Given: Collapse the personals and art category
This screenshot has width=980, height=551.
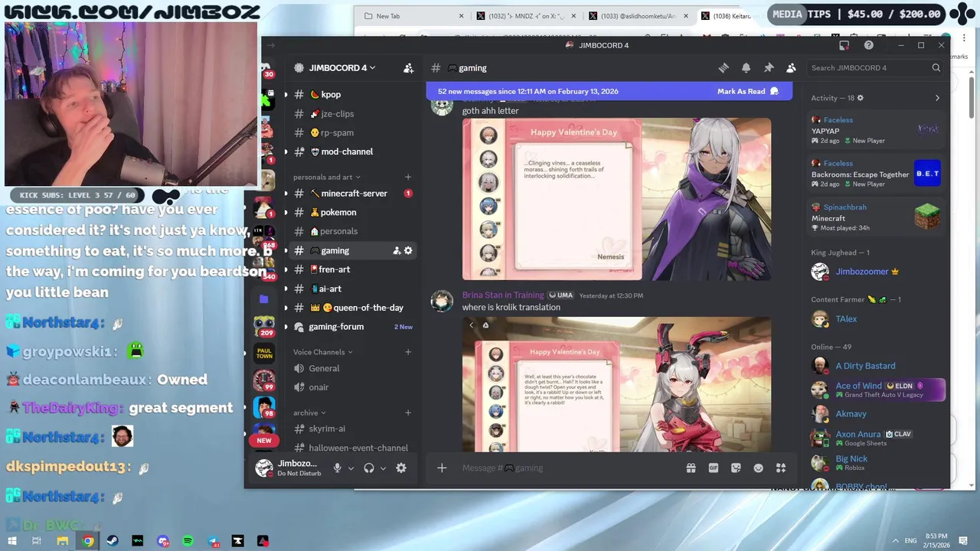Looking at the screenshot, I should [327, 178].
